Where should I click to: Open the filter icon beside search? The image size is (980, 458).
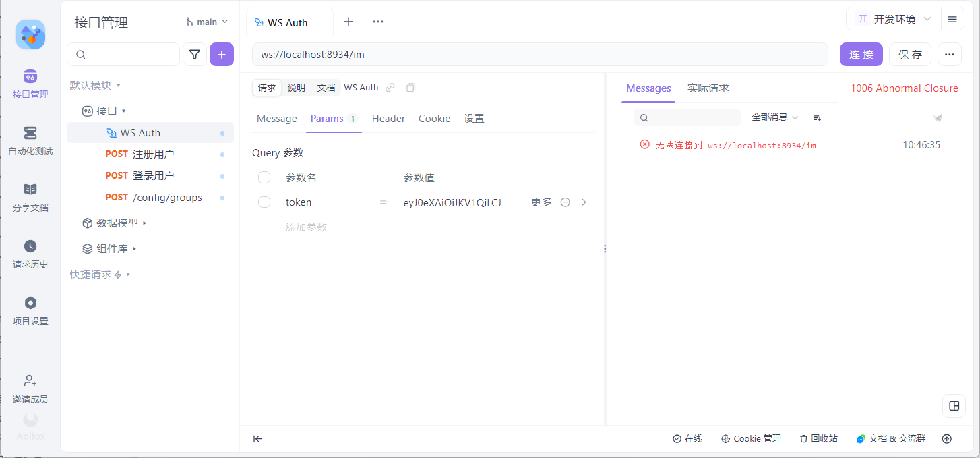coord(195,55)
